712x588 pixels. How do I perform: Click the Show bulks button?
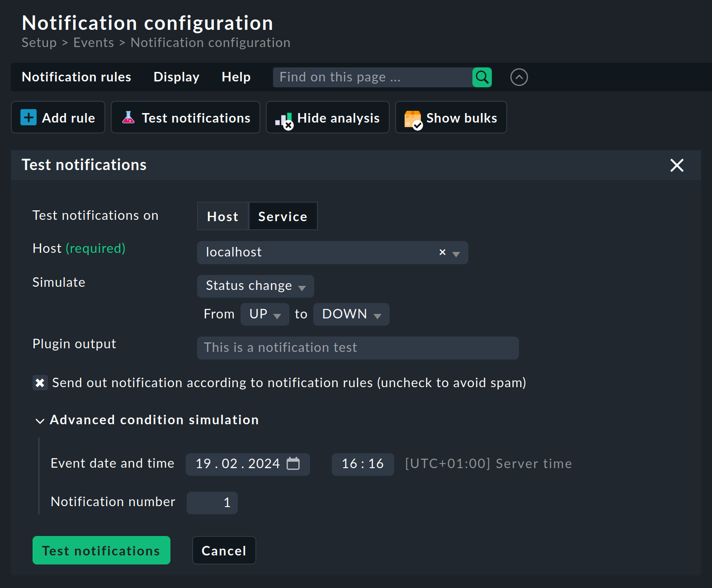(451, 118)
